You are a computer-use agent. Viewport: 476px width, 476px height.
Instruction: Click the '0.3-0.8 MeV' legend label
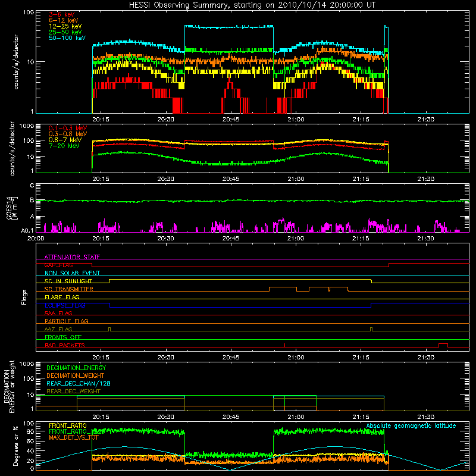pyautogui.click(x=68, y=134)
